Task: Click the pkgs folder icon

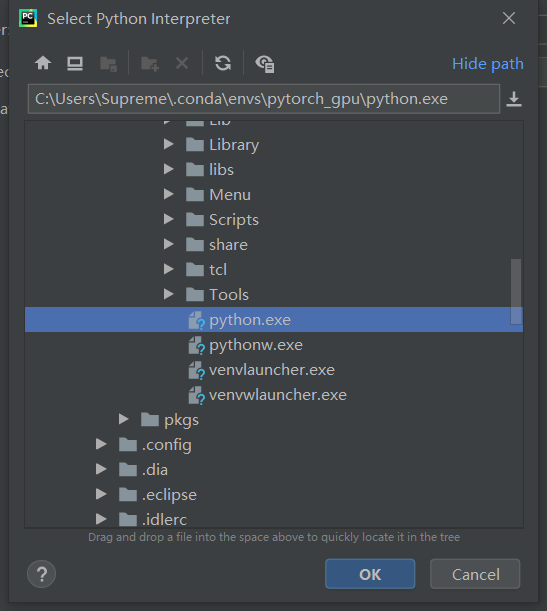Action: (150, 420)
